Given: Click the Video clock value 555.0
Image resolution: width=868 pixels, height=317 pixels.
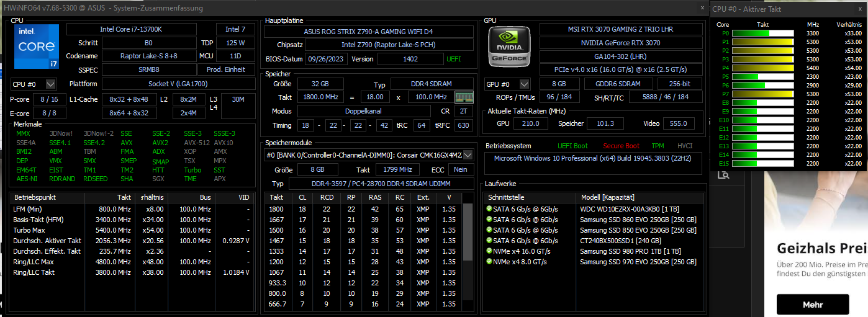Looking at the screenshot, I should click(x=677, y=123).
